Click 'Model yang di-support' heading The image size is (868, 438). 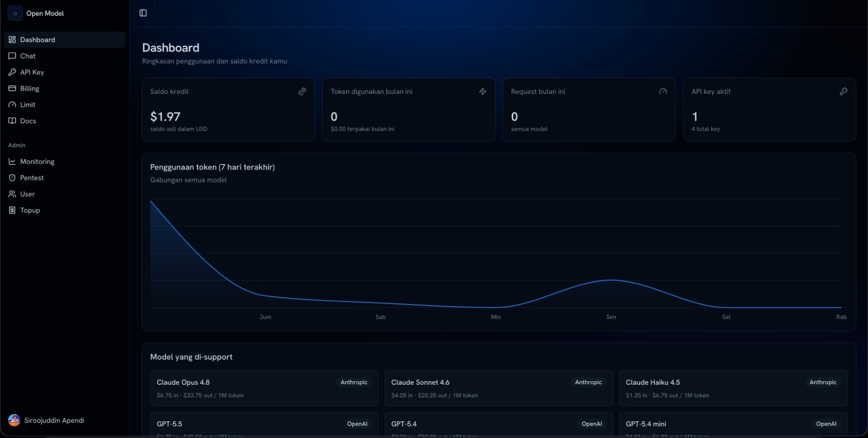(192, 357)
